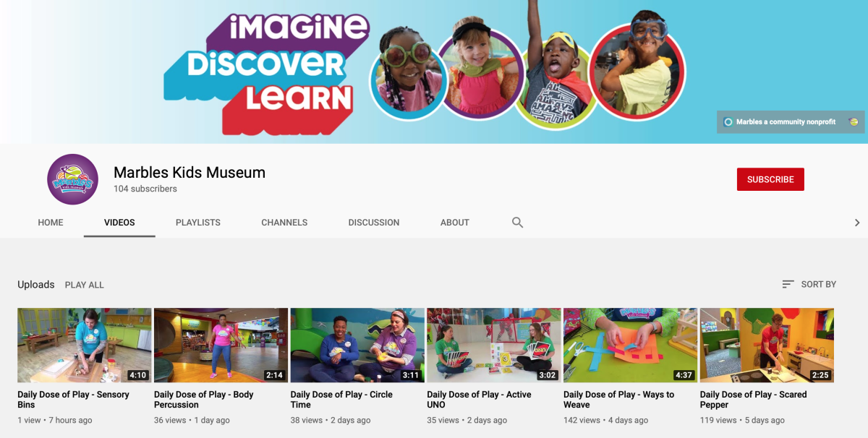This screenshot has width=868, height=438.
Task: Click the 104 subscribers text
Action: point(145,189)
